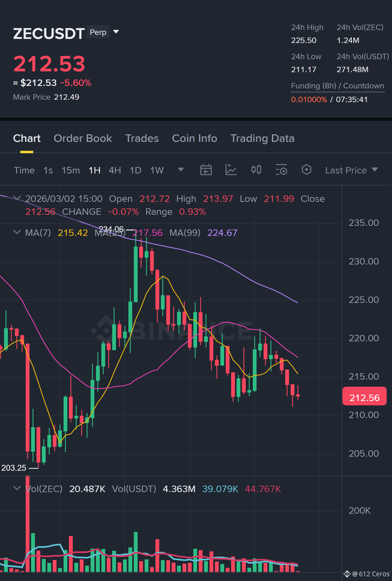Image resolution: width=392 pixels, height=581 pixels.
Task: Click the candlestick chart style icon
Action: (x=256, y=170)
